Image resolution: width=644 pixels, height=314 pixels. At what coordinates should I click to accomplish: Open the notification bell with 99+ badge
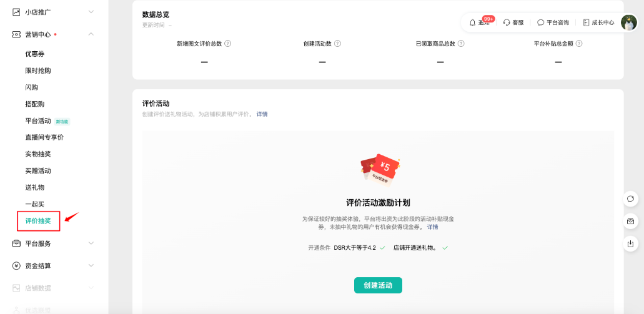(473, 22)
